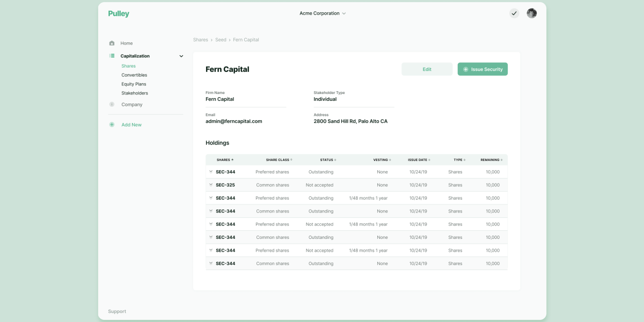Open the Acme Corporation dropdown
The image size is (644, 322).
[322, 13]
